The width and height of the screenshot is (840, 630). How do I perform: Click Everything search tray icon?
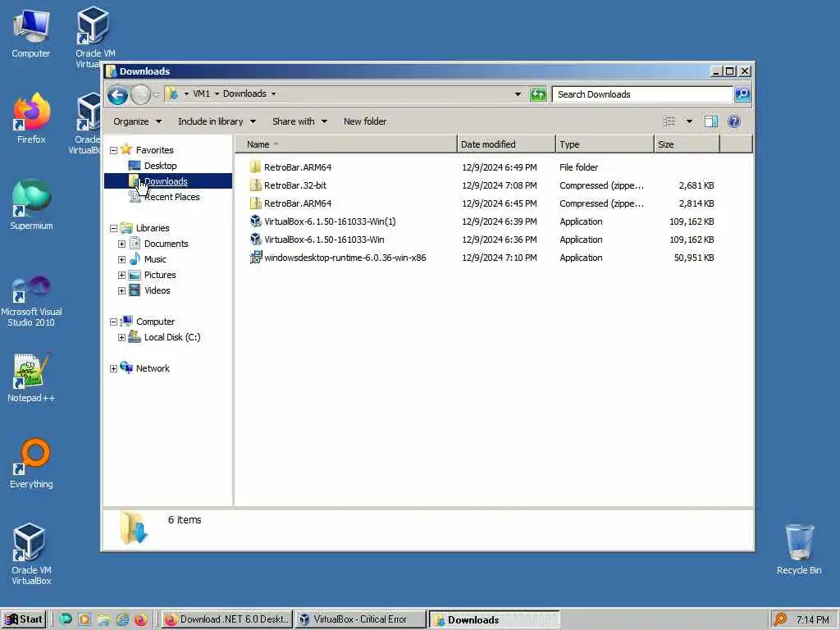click(781, 619)
